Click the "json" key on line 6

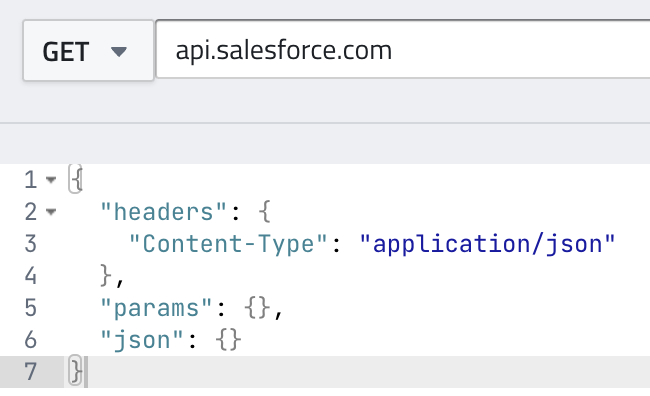point(142,340)
